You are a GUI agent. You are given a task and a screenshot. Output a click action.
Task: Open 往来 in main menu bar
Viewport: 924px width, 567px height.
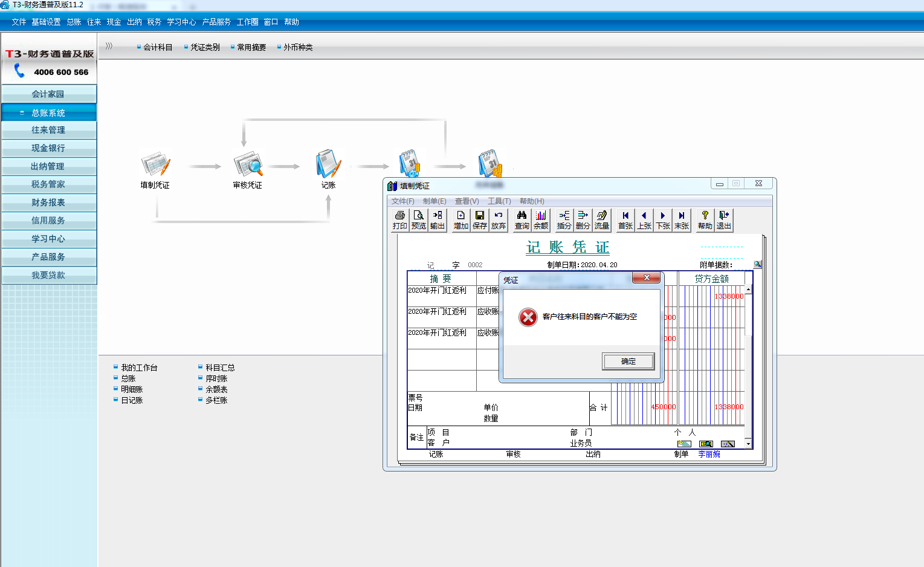pos(94,22)
